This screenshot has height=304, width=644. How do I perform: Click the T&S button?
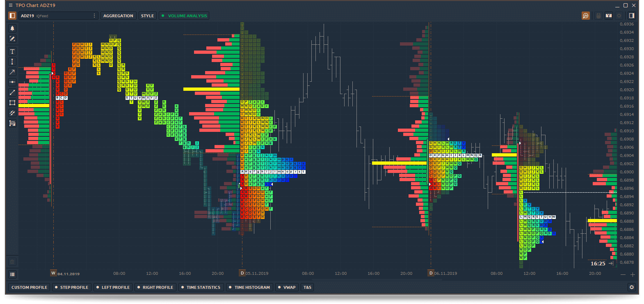tap(307, 287)
